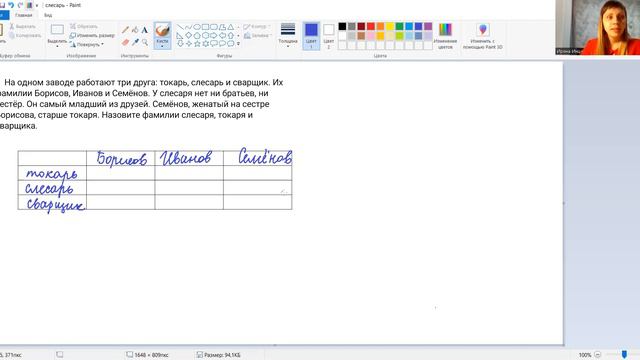Open the Select (Выделить) dropdown

point(57,43)
